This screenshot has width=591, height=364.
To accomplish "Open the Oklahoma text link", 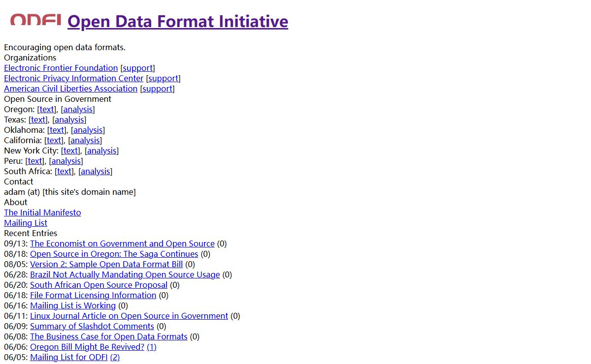I will click(57, 130).
